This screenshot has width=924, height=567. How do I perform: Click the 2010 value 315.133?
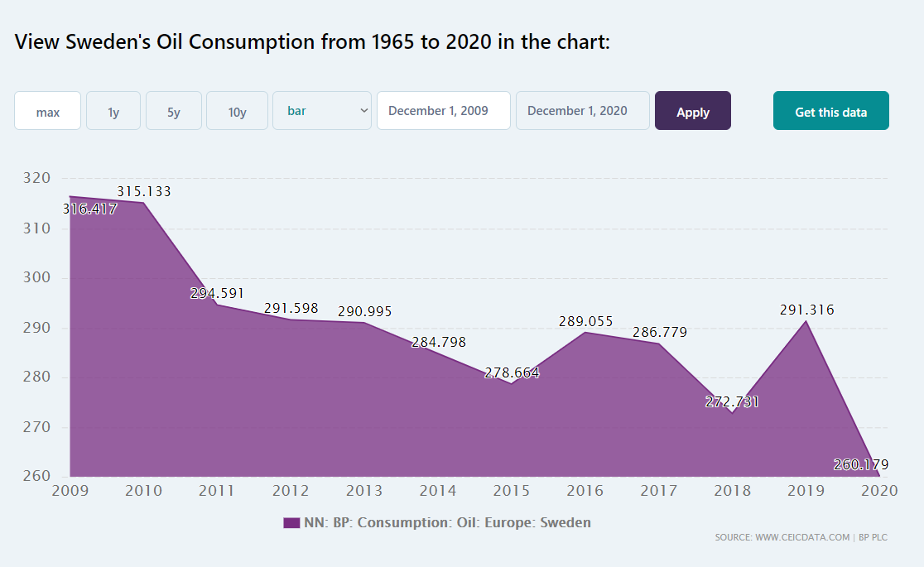point(144,192)
